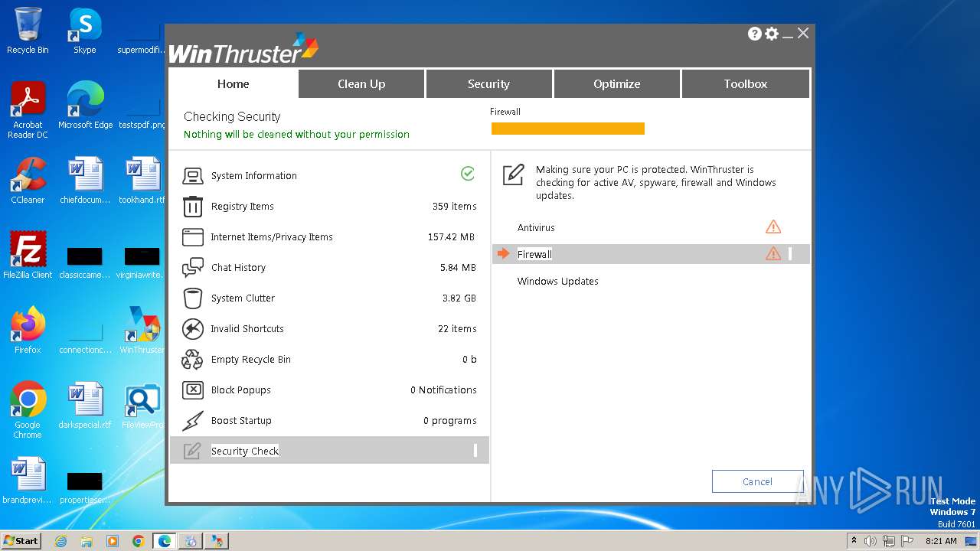
Task: Open WinThruster settings gear icon
Action: tap(772, 34)
